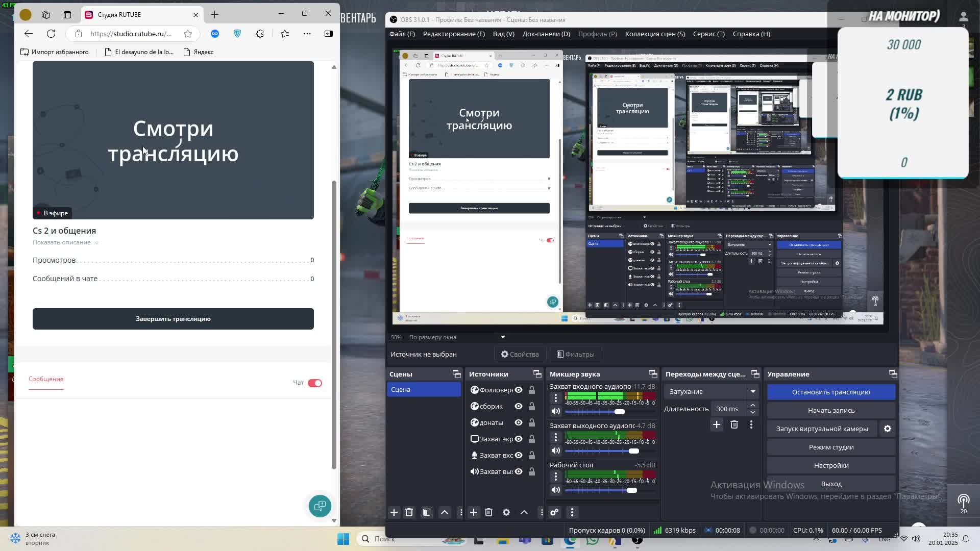This screenshot has height=551, width=980.
Task: Open Сервис menu in OBS
Action: coord(709,34)
